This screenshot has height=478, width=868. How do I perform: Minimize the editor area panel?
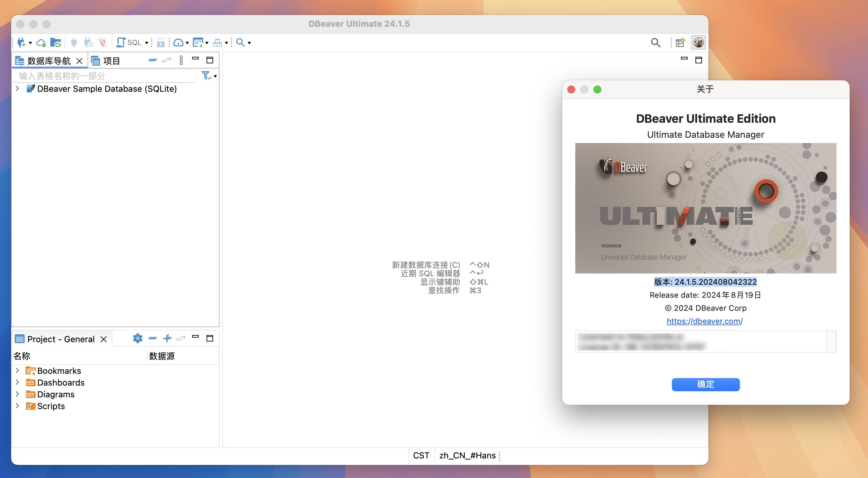684,58
